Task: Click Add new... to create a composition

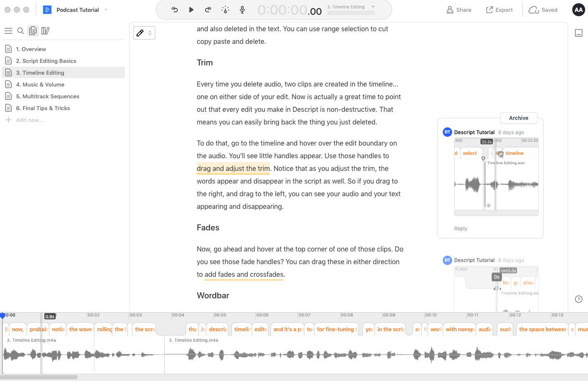Action: 30,120
